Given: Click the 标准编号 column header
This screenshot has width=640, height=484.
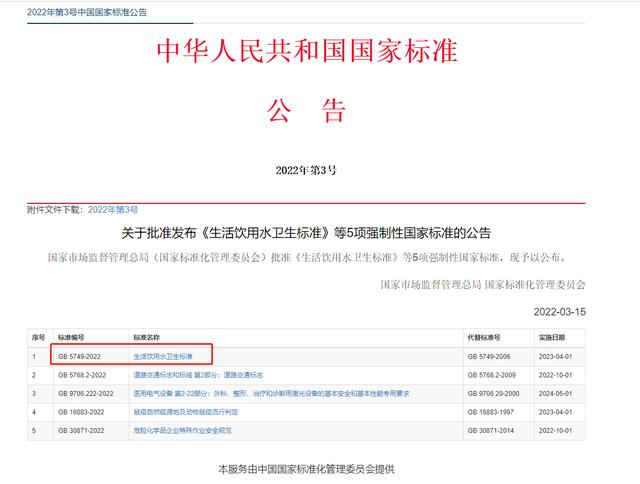Looking at the screenshot, I should coord(72,337).
